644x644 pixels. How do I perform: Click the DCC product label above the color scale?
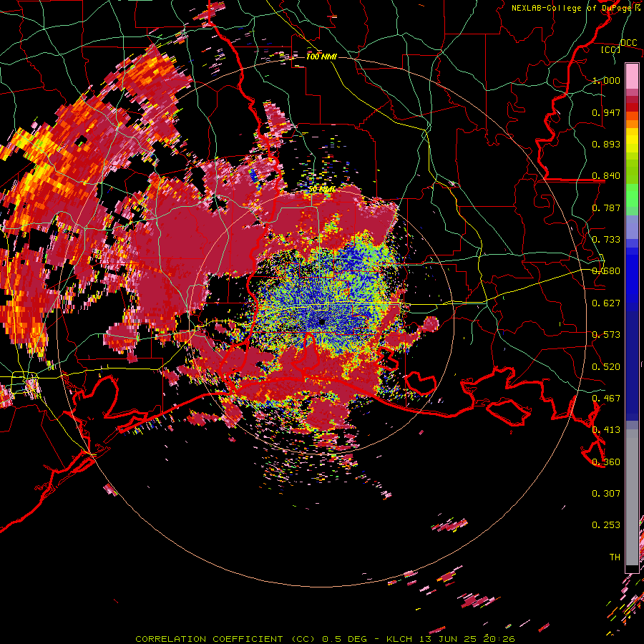[629, 43]
